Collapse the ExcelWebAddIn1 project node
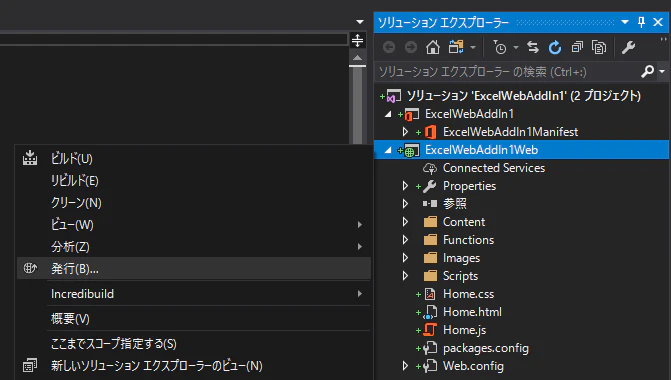This screenshot has width=671, height=380. tap(388, 114)
